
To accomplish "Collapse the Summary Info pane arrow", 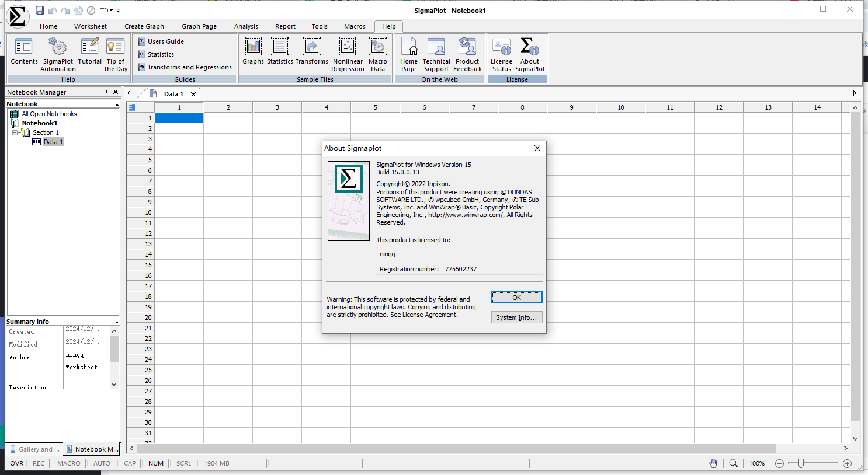I will point(117,322).
